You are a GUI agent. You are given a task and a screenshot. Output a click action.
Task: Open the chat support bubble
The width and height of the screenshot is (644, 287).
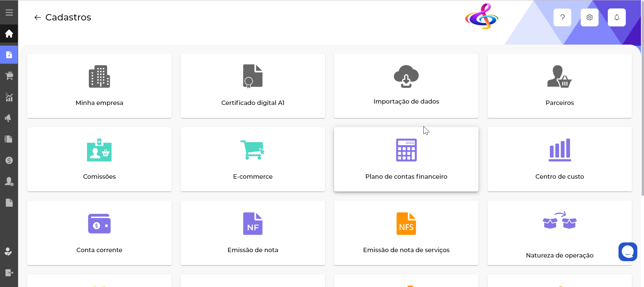(628, 251)
